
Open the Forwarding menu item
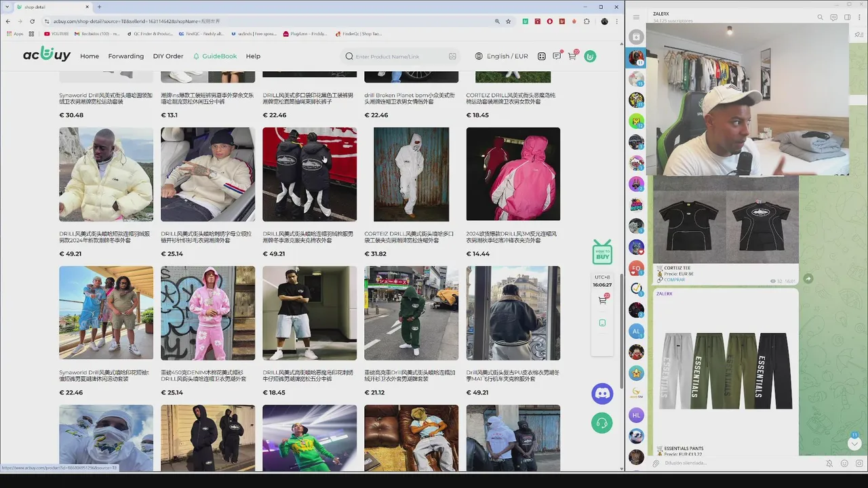126,56
